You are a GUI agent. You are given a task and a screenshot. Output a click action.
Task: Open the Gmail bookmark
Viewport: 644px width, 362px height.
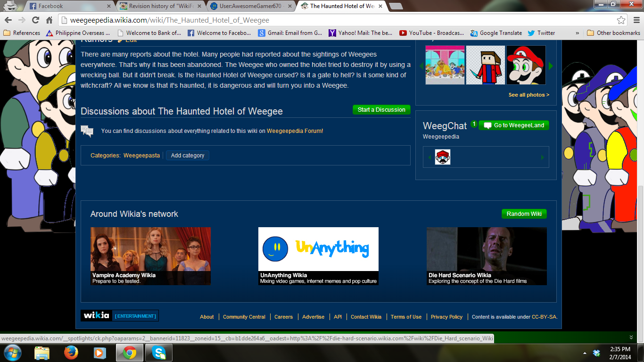[290, 33]
